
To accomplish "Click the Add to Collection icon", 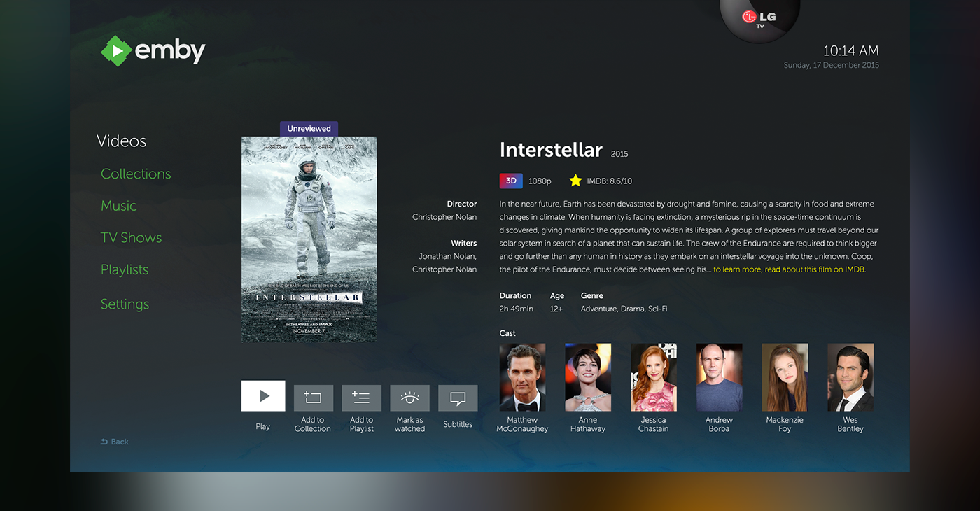I will point(313,398).
